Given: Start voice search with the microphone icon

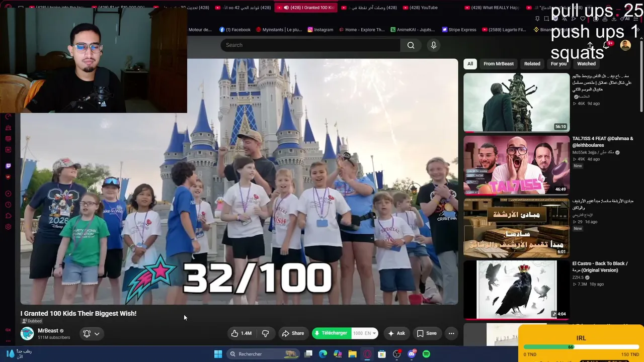Looking at the screenshot, I should point(434,45).
